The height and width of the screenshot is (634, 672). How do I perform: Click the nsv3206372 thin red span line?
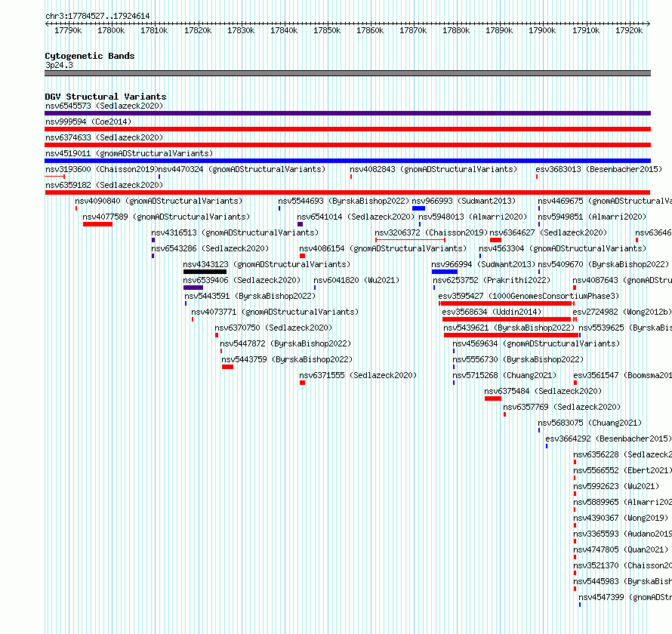point(411,240)
